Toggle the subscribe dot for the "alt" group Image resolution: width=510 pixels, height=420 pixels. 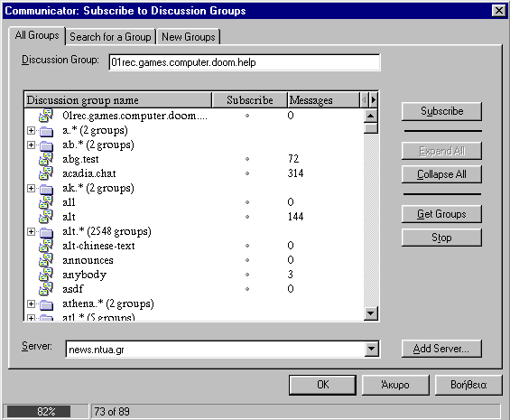coord(247,217)
